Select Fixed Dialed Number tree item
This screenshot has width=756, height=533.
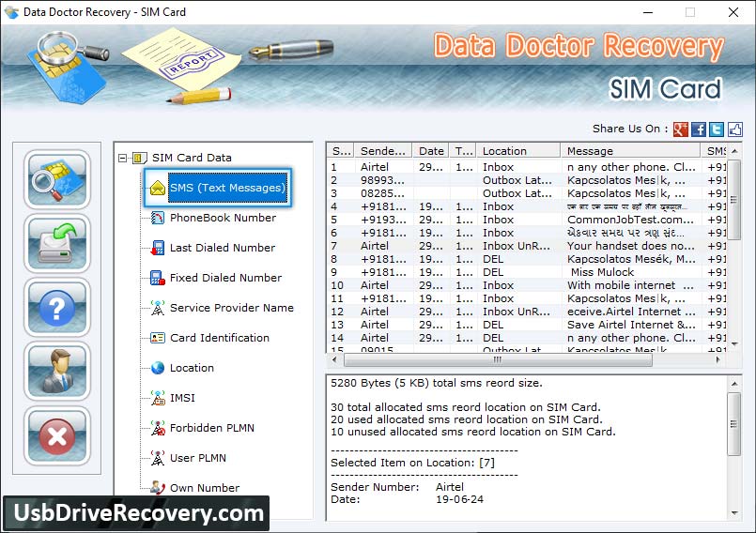tap(225, 278)
